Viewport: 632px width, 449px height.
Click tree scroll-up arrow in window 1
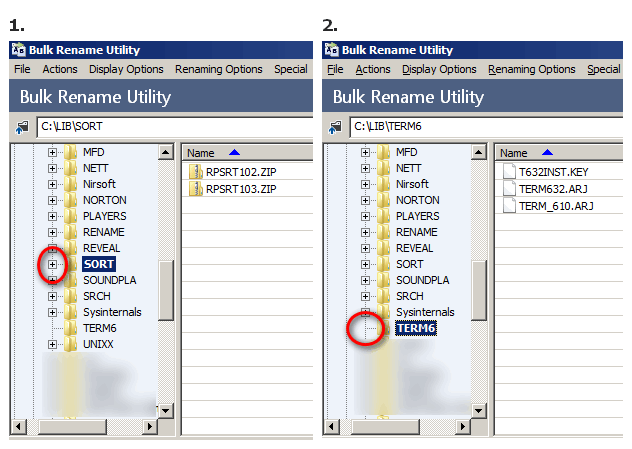pos(166,152)
